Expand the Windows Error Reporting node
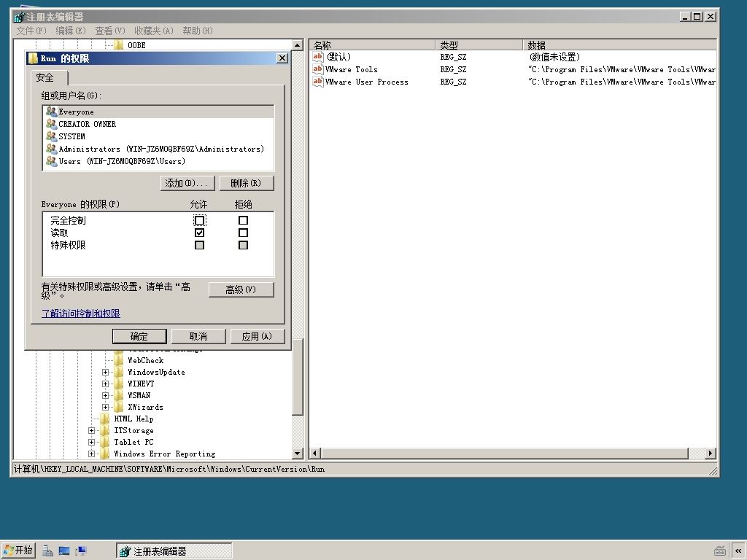747x560 pixels. (x=91, y=454)
